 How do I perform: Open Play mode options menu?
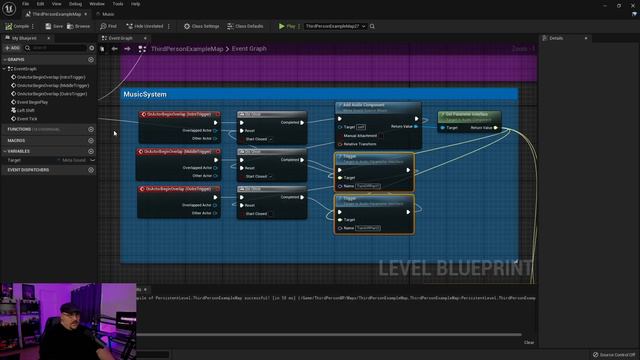tap(299, 26)
